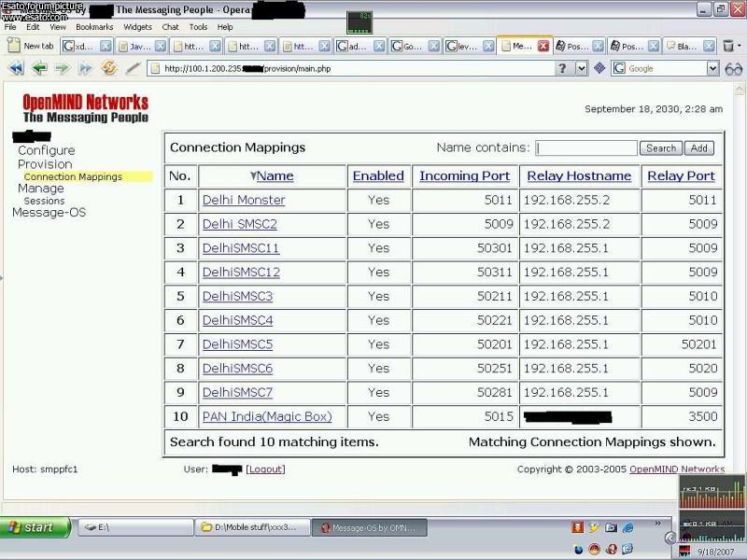This screenshot has width=747, height=560.
Task: Click the yellow bird quick launch icon
Action: click(594, 527)
